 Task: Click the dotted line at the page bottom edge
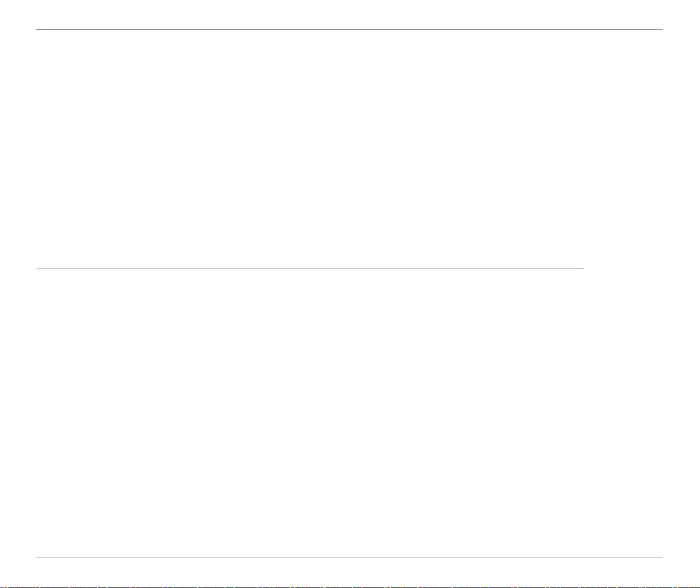[x=350, y=586]
